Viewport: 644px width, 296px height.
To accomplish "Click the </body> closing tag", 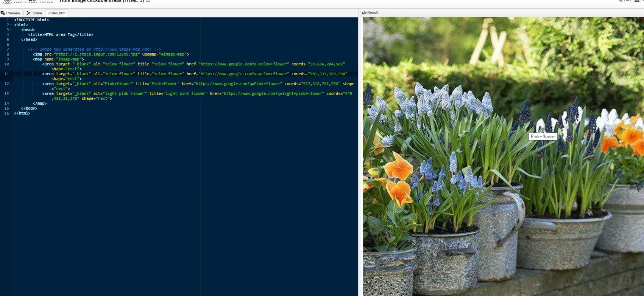I will tap(29, 108).
